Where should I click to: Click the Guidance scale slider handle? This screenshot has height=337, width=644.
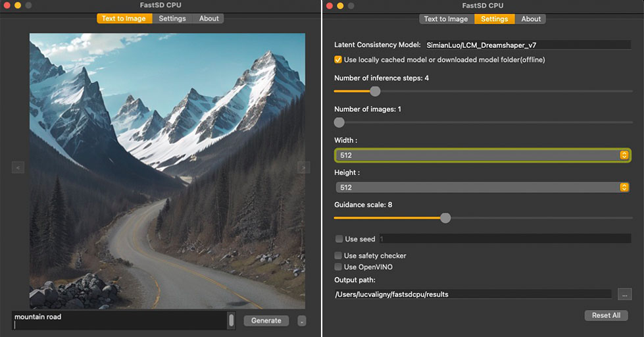(x=445, y=218)
